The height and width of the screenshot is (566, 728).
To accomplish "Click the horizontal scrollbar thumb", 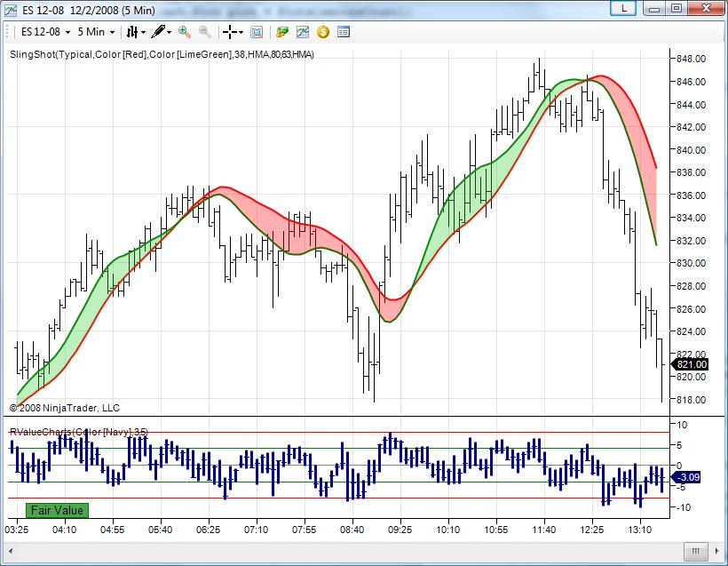I will (x=695, y=552).
